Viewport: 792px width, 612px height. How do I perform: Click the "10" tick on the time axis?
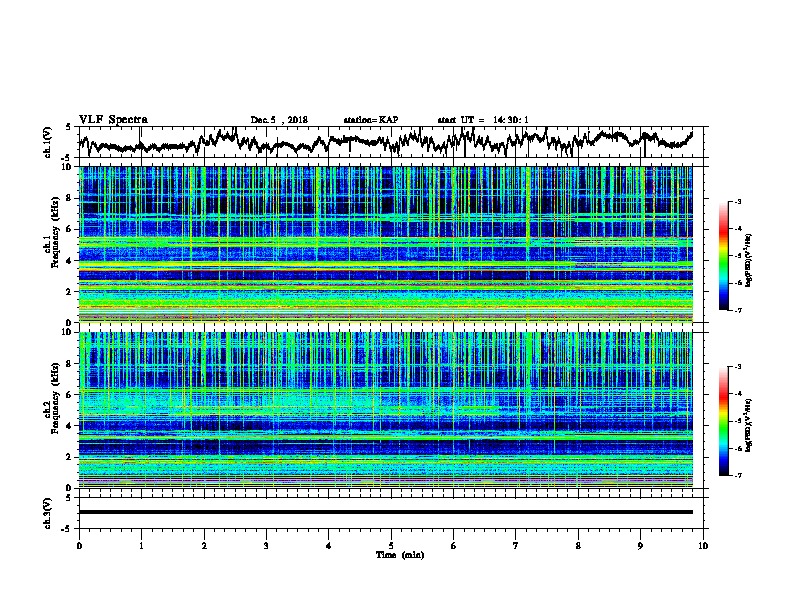[x=703, y=545]
